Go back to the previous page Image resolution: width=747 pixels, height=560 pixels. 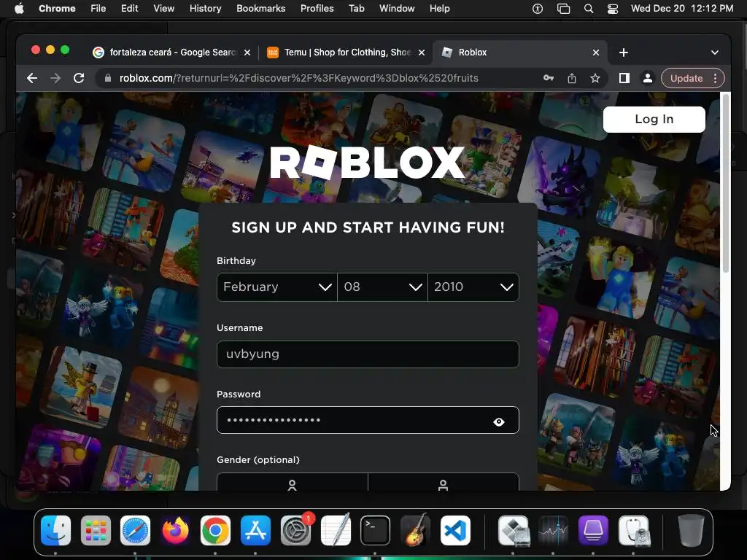click(x=32, y=78)
